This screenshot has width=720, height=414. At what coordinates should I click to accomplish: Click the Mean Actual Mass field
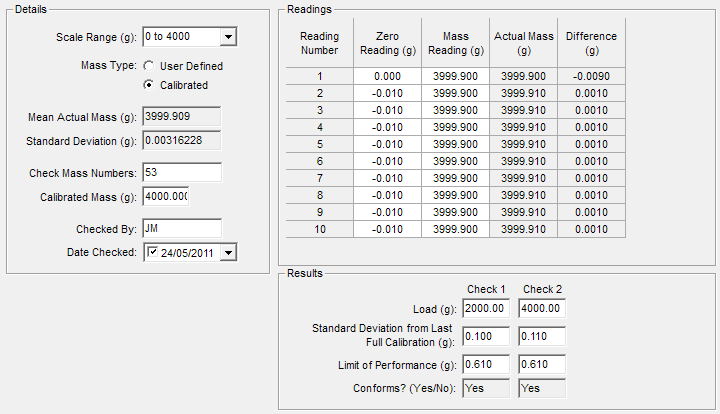(x=181, y=117)
